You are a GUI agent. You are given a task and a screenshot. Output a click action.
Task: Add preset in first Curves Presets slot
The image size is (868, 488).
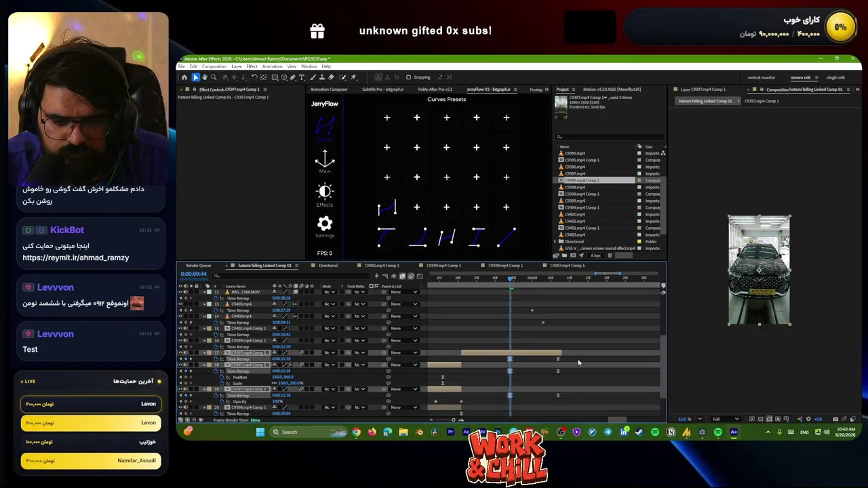click(x=387, y=118)
